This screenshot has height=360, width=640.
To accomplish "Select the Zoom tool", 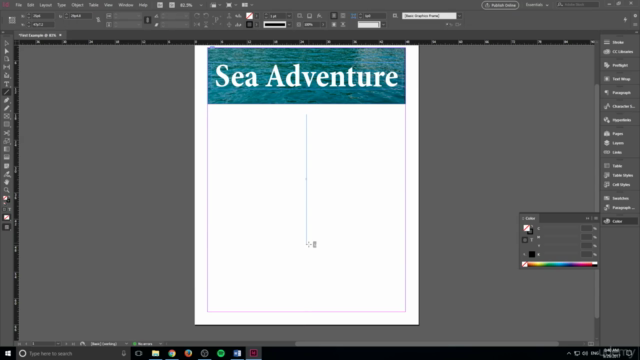I will coord(7,190).
